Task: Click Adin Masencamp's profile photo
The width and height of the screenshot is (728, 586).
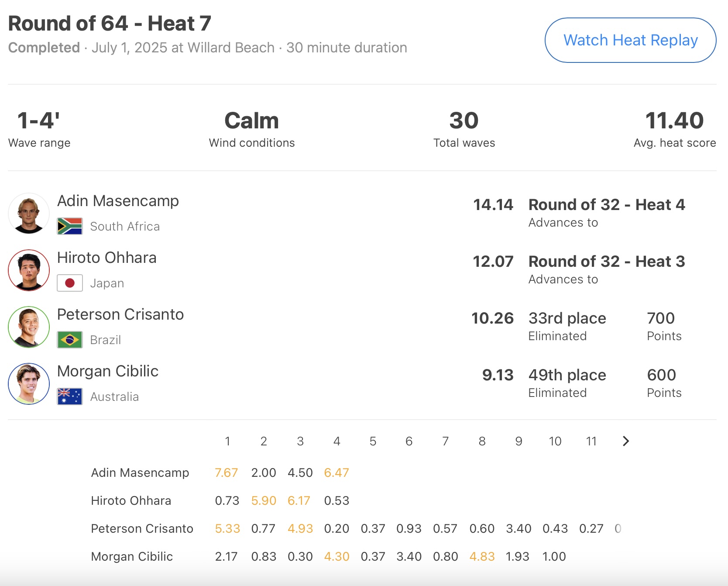Action: coord(29,214)
